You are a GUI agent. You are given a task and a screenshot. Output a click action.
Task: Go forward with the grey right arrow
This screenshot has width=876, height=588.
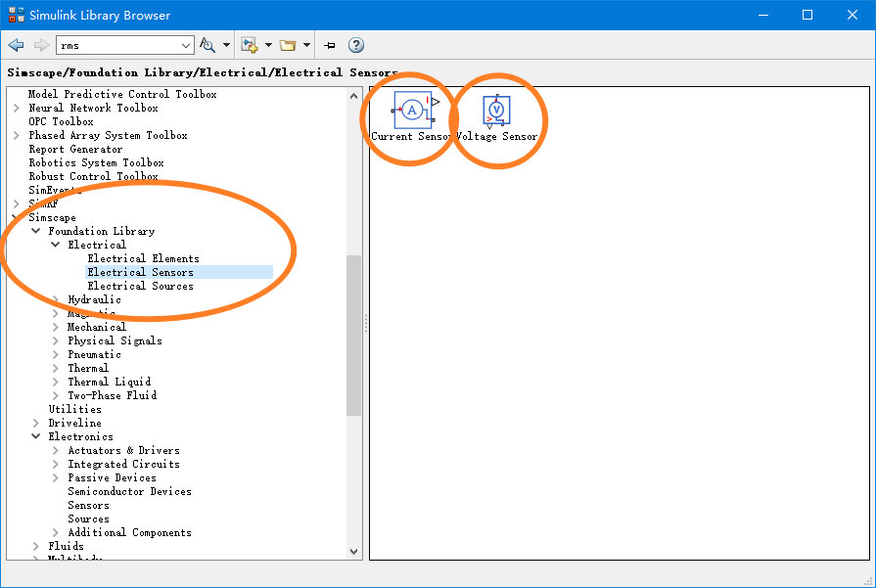click(x=41, y=45)
